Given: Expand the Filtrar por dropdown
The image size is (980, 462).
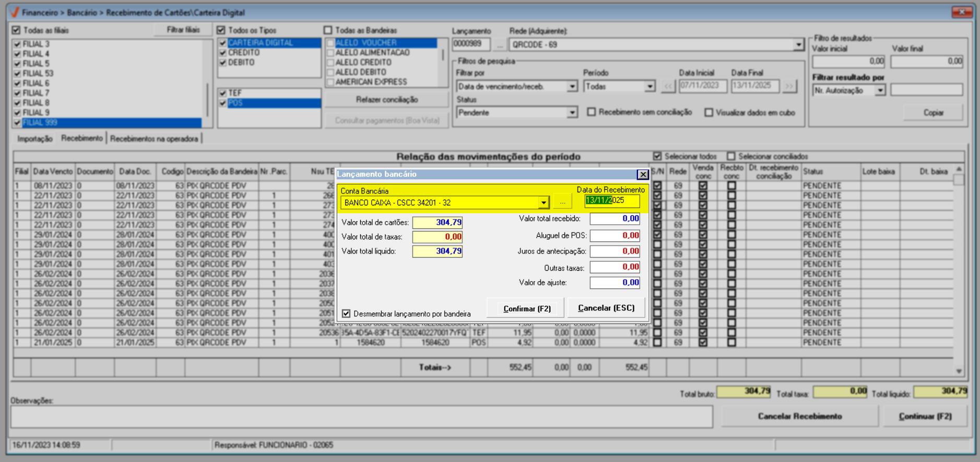Looking at the screenshot, I should (x=572, y=87).
